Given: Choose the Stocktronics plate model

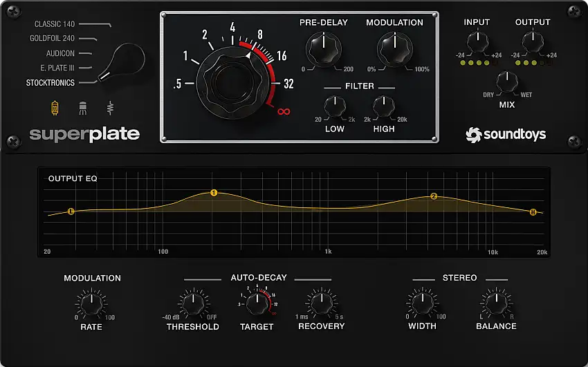Looking at the screenshot, I should pos(50,83).
